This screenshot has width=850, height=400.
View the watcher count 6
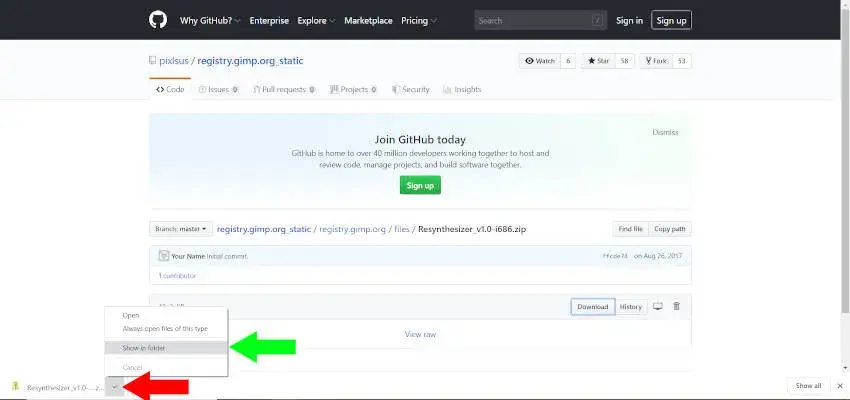click(568, 61)
